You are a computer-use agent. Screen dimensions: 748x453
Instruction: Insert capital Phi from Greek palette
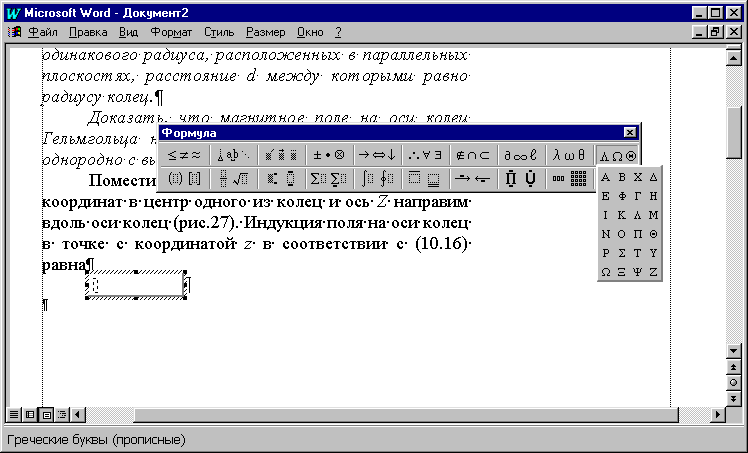622,196
